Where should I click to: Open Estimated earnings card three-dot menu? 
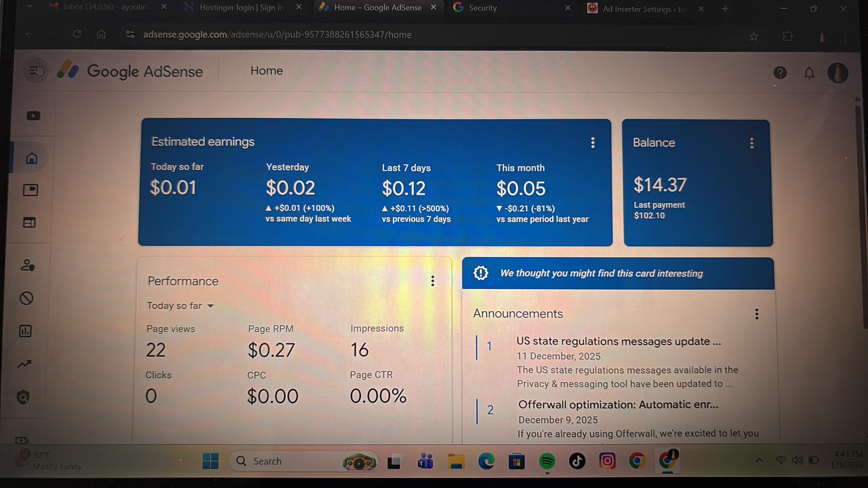point(593,143)
